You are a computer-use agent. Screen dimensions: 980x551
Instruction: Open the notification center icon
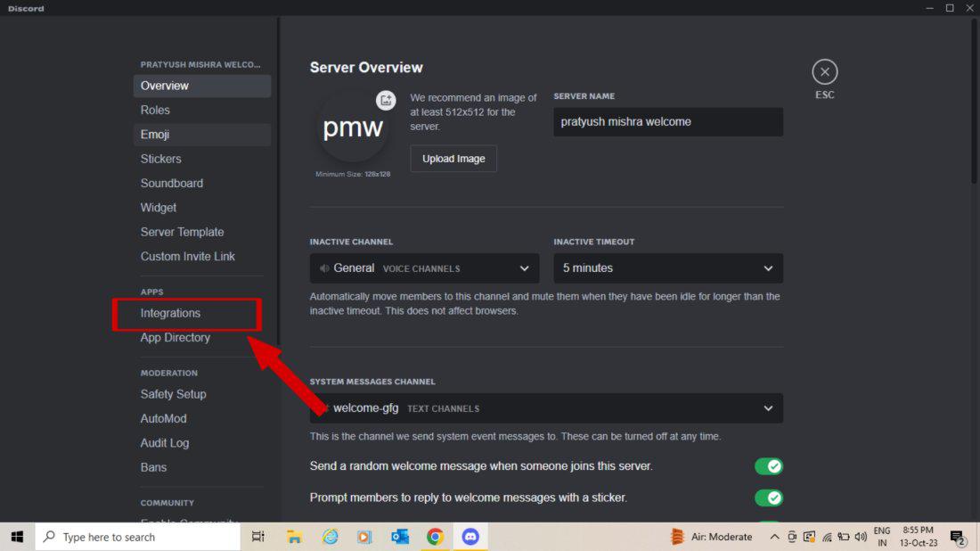(958, 537)
